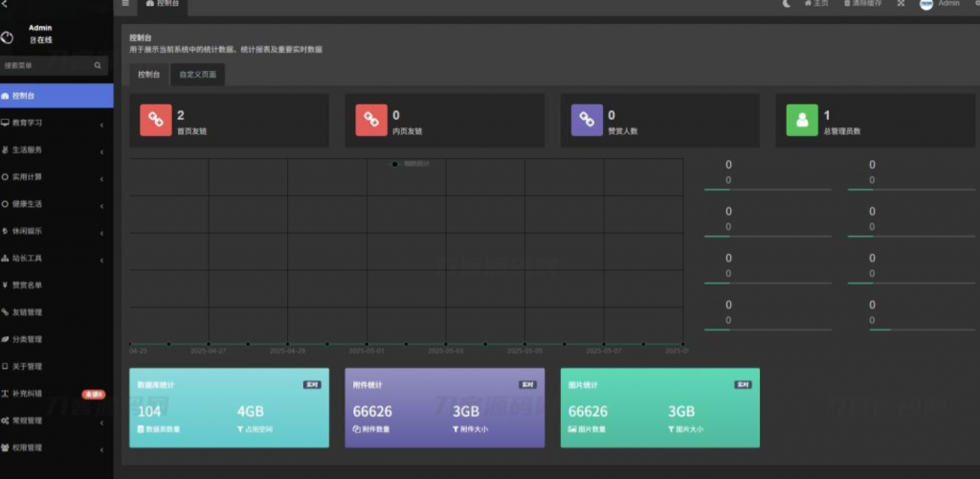Screen dimensions: 980x479
Task: Click the 主页 home link
Action: pos(816,4)
